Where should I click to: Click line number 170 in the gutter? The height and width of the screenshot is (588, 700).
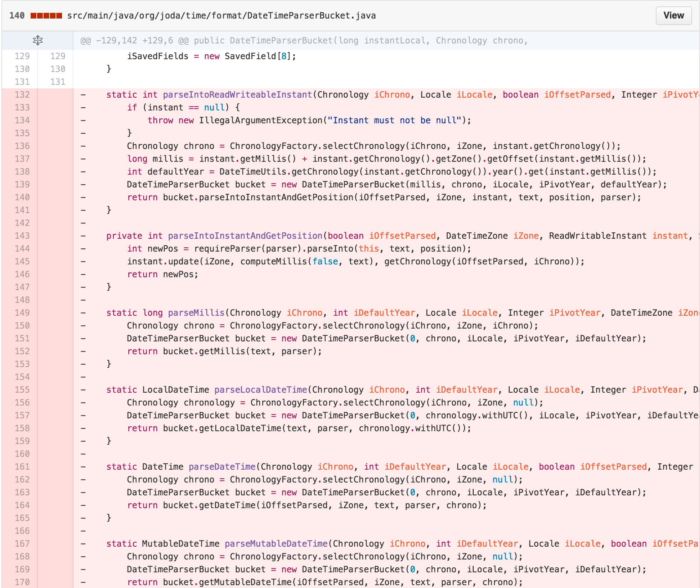[22, 582]
